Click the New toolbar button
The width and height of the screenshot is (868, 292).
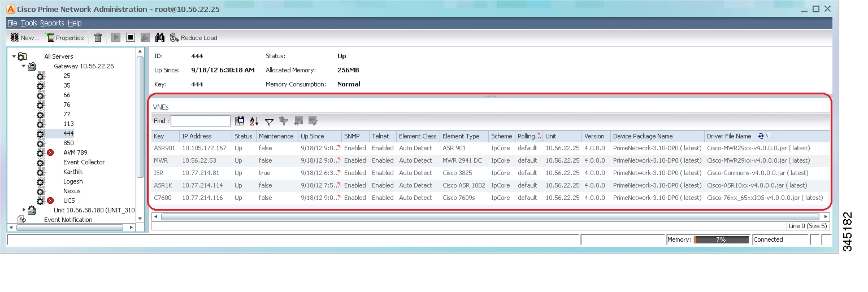point(25,38)
